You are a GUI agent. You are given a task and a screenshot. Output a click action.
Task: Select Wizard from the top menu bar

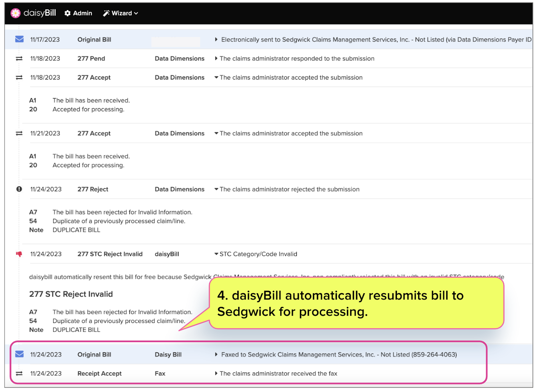pyautogui.click(x=120, y=13)
